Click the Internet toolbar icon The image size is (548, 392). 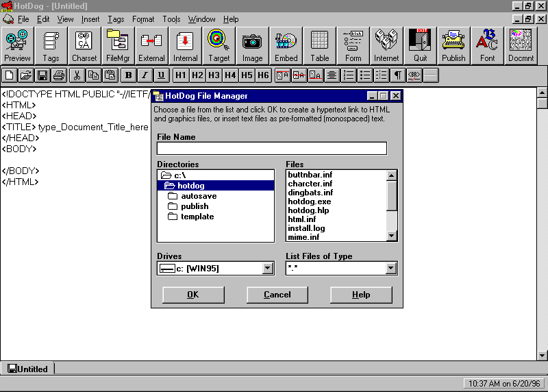tap(386, 46)
